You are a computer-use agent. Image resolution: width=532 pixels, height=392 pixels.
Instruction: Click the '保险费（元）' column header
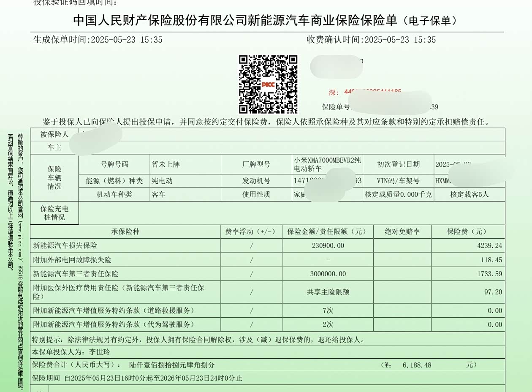pyautogui.click(x=468, y=231)
